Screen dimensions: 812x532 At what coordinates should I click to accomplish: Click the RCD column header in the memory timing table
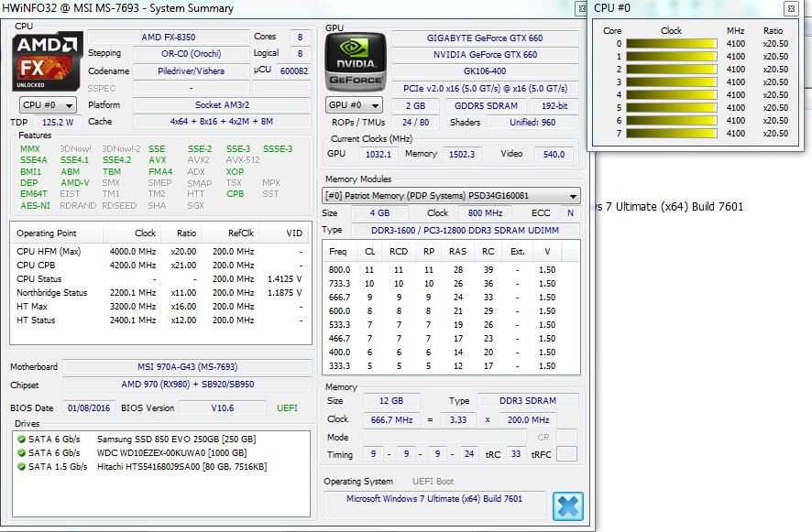(x=399, y=252)
